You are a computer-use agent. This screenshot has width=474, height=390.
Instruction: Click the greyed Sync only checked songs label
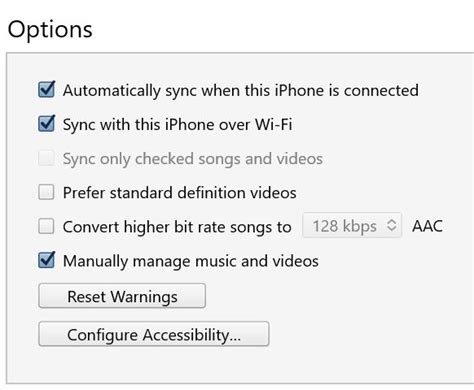tap(193, 159)
